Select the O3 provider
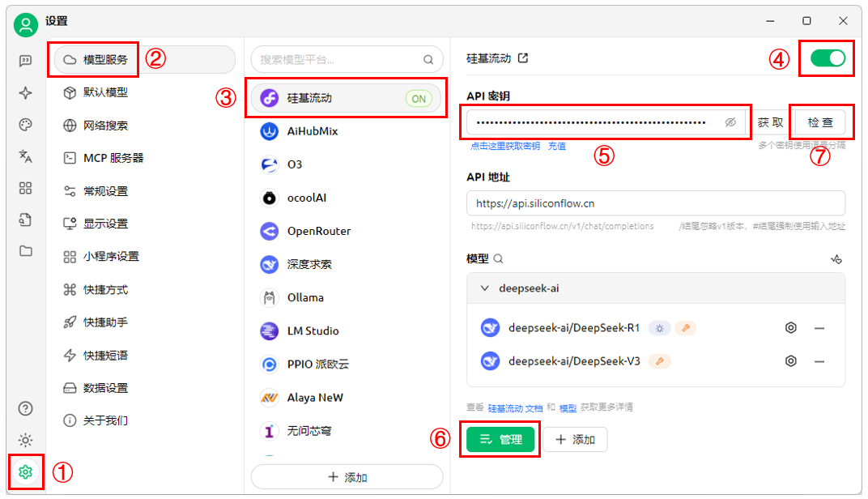 (x=347, y=164)
